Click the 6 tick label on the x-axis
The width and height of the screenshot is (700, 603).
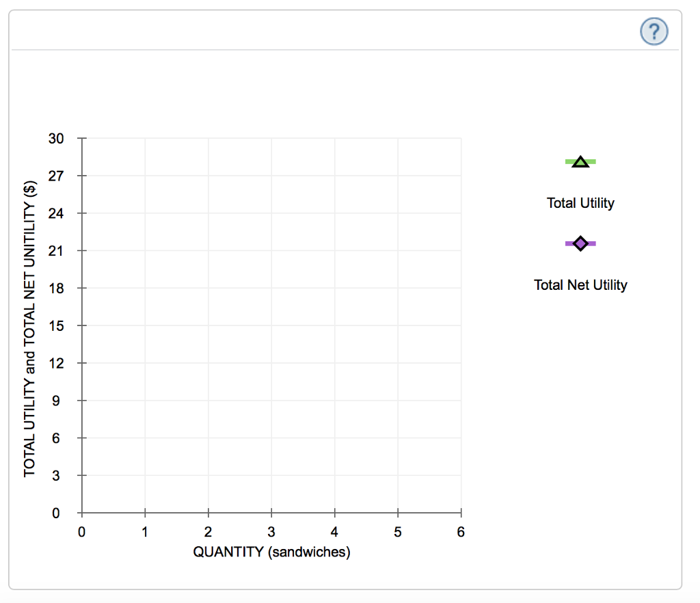[x=461, y=531]
